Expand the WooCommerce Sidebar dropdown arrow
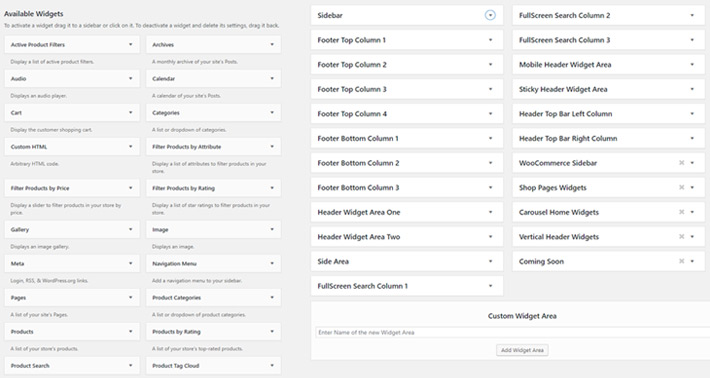Viewport: 710px width, 378px height. click(692, 163)
